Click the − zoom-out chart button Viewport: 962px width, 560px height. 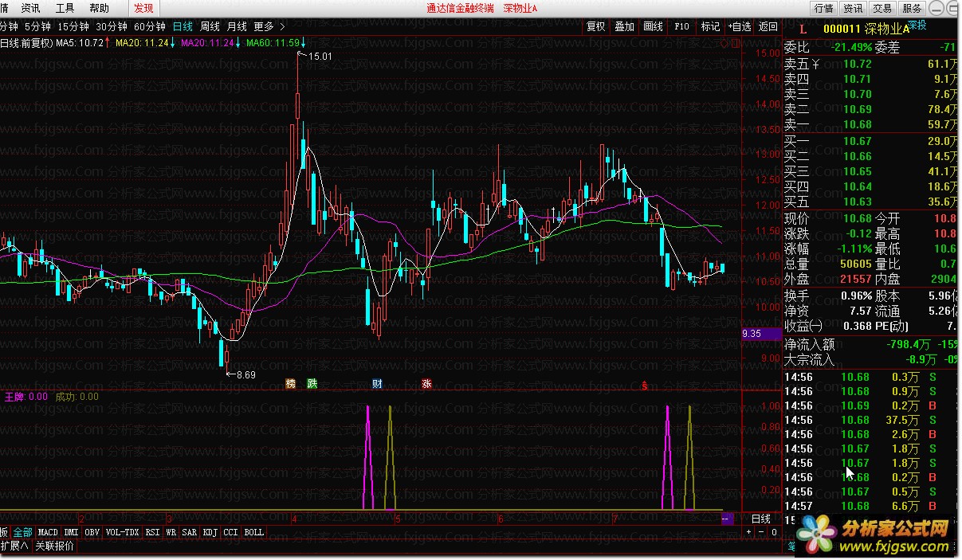(x=761, y=532)
